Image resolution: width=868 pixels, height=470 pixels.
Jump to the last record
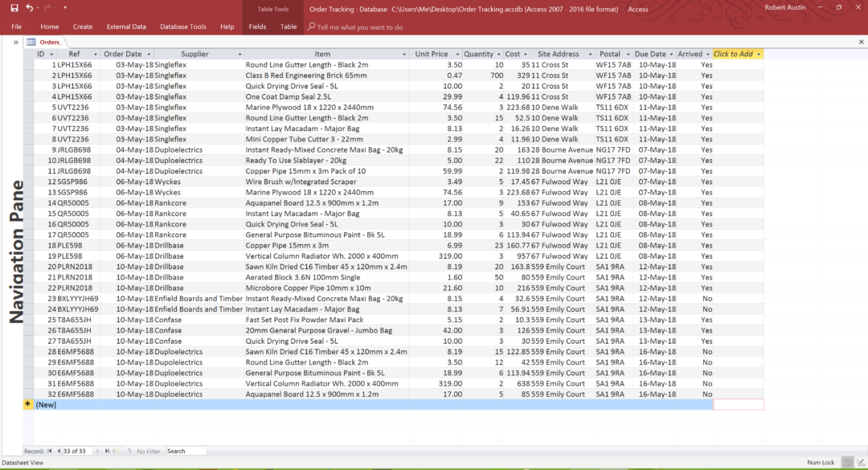tap(107, 452)
